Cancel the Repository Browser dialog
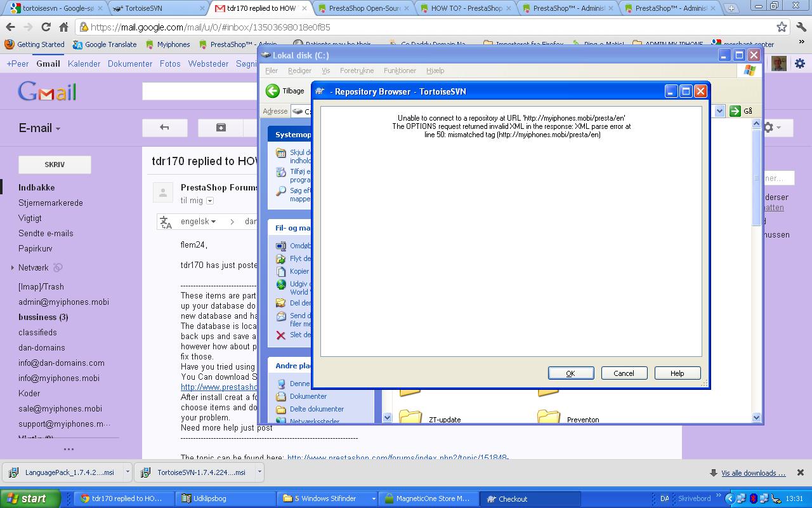The width and height of the screenshot is (812, 508). 624,373
